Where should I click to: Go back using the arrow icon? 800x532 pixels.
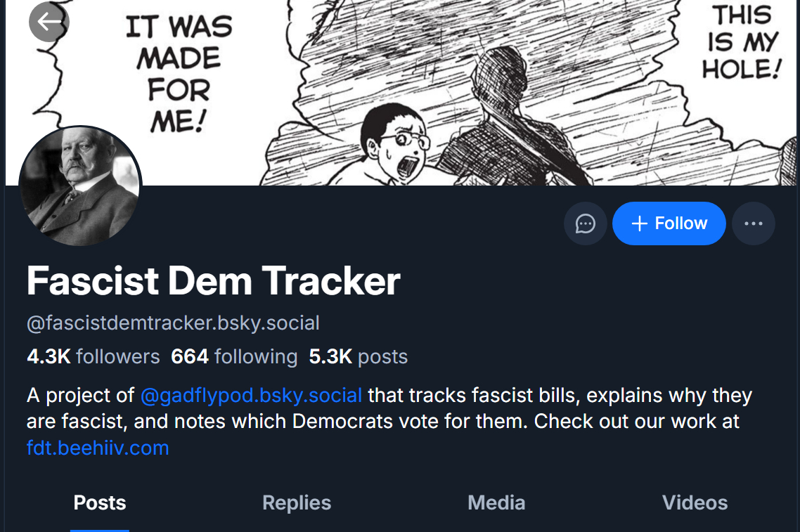tap(49, 22)
